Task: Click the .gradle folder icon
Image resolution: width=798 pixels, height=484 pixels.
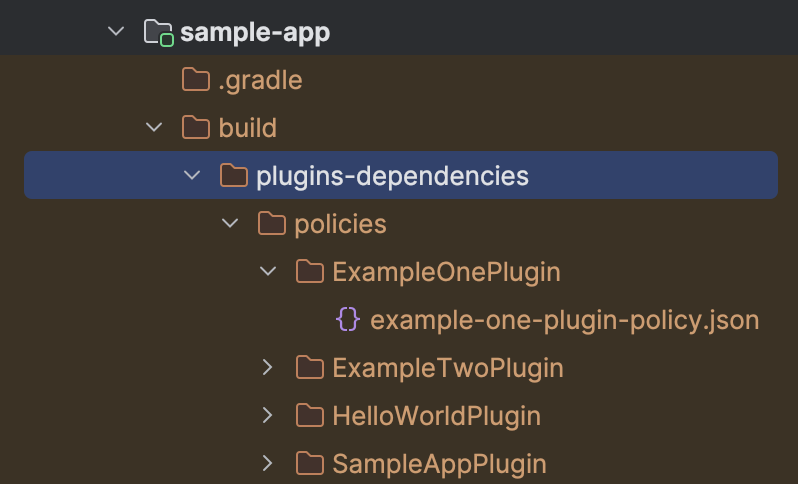Action: [195, 80]
